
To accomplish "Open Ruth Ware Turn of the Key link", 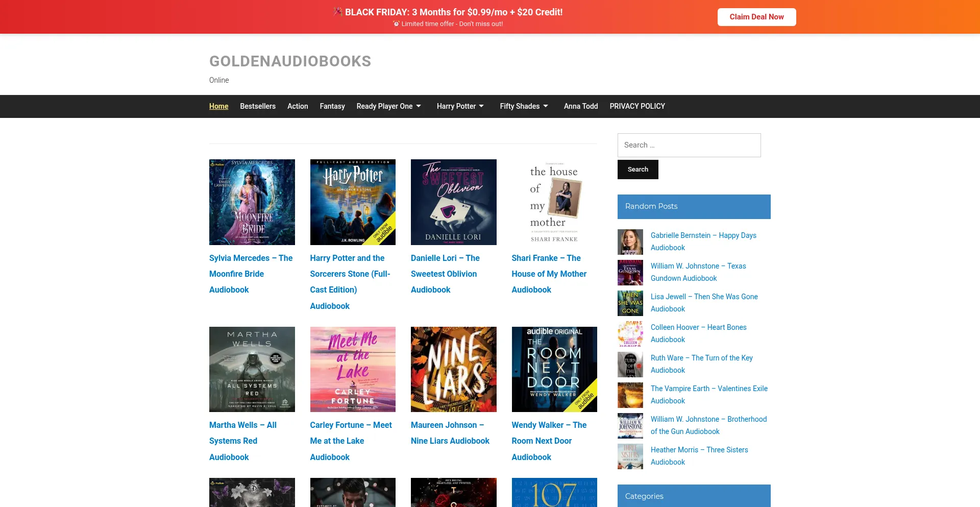I will [701, 364].
